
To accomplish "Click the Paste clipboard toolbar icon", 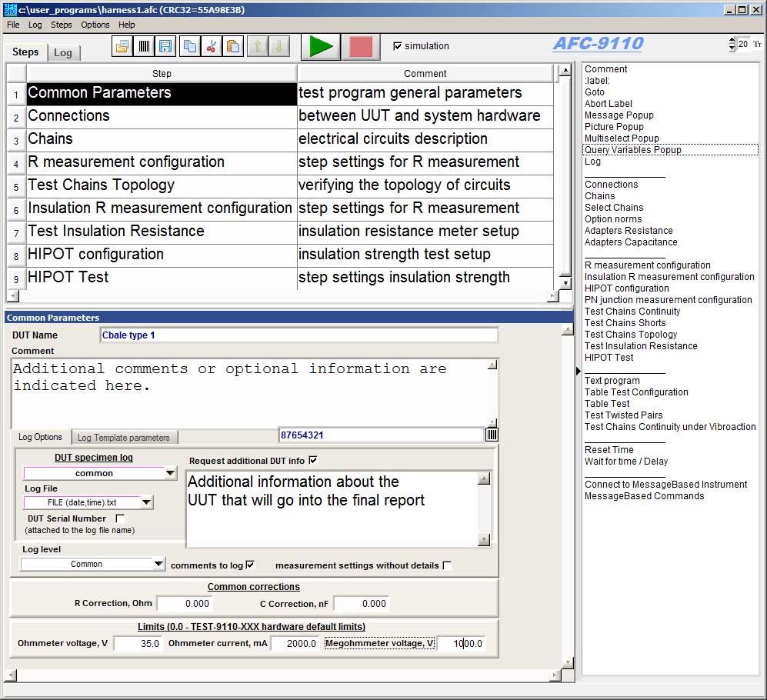I will pos(233,46).
